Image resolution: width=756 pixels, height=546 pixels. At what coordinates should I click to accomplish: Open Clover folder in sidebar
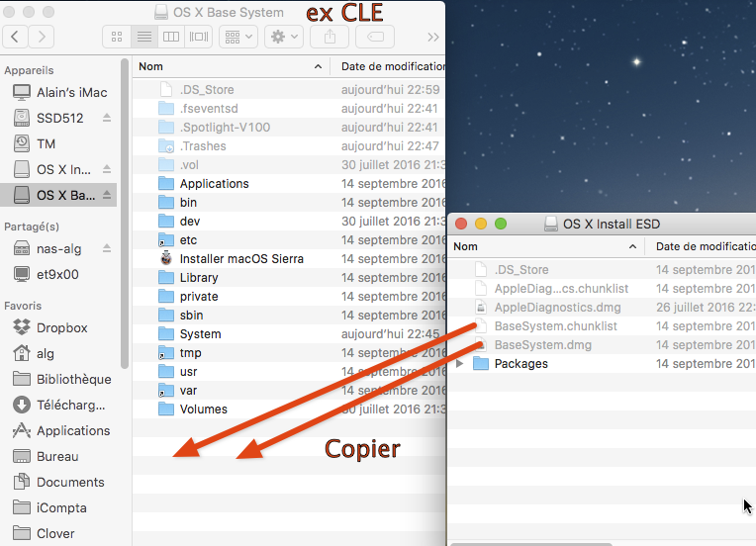pyautogui.click(x=60, y=533)
